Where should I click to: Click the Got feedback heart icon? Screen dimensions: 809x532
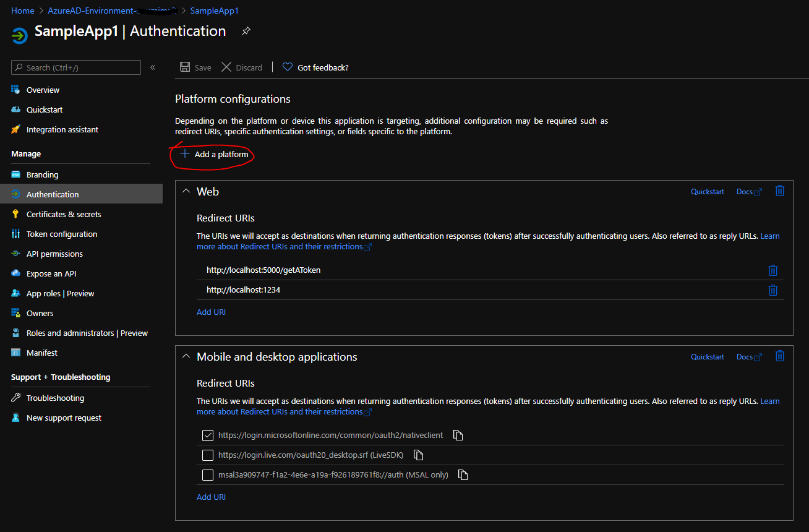click(x=288, y=67)
